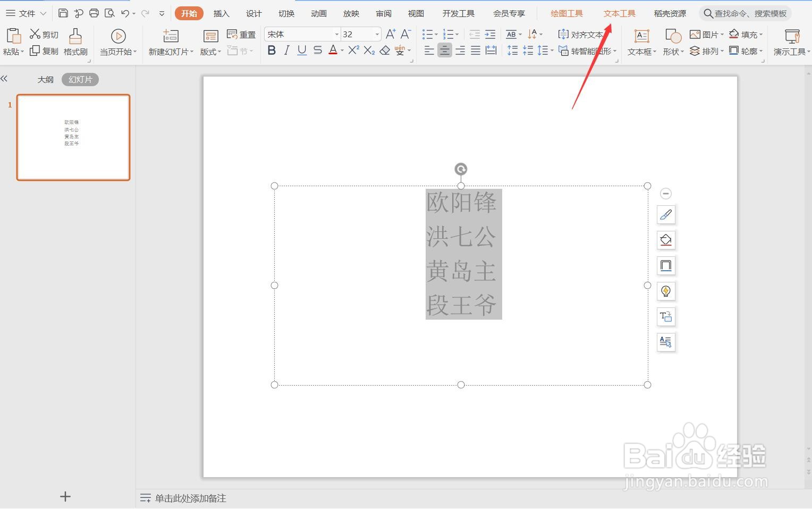The height and width of the screenshot is (509, 812).
Task: Toggle Strikethrough formatting
Action: [x=318, y=51]
